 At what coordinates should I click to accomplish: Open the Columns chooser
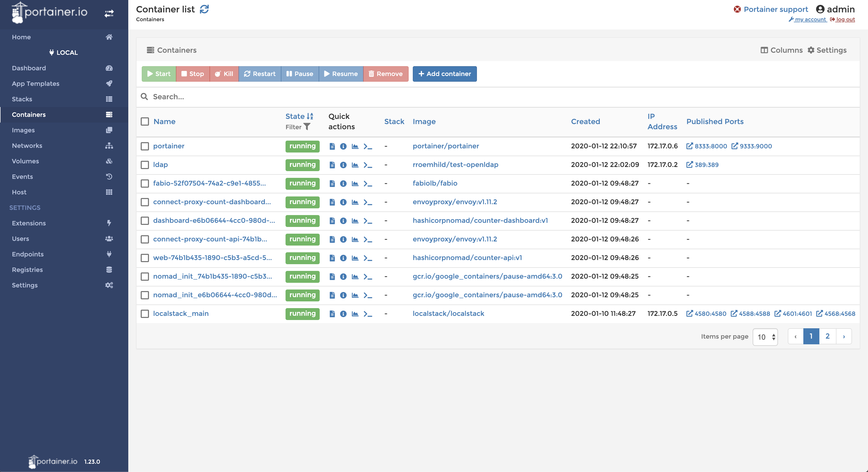coord(782,50)
